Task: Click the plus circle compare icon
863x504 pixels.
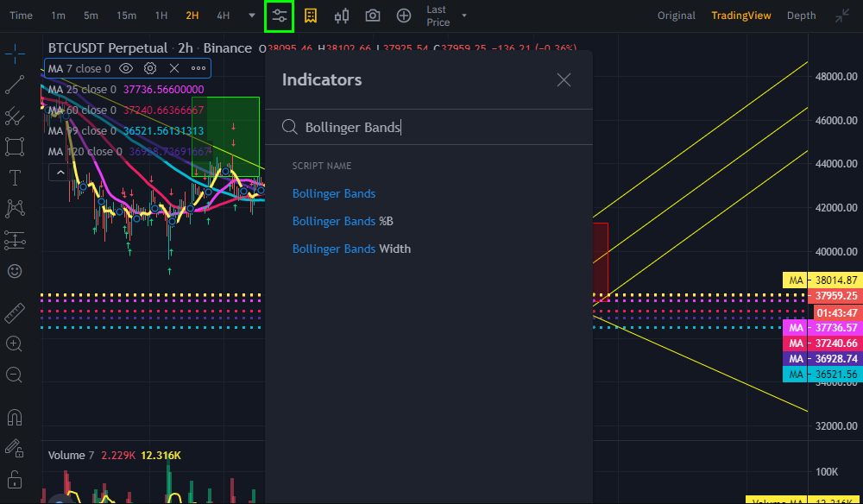Action: 404,16
